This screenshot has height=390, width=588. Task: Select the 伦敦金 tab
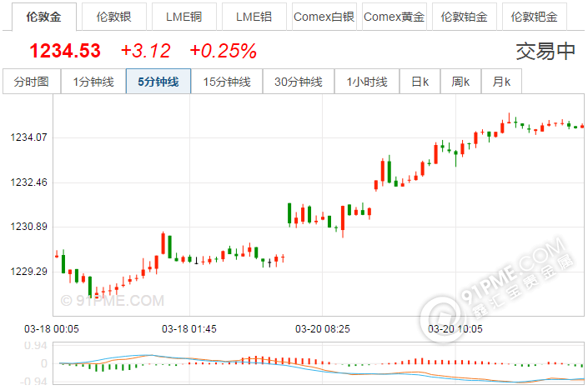[x=44, y=17]
